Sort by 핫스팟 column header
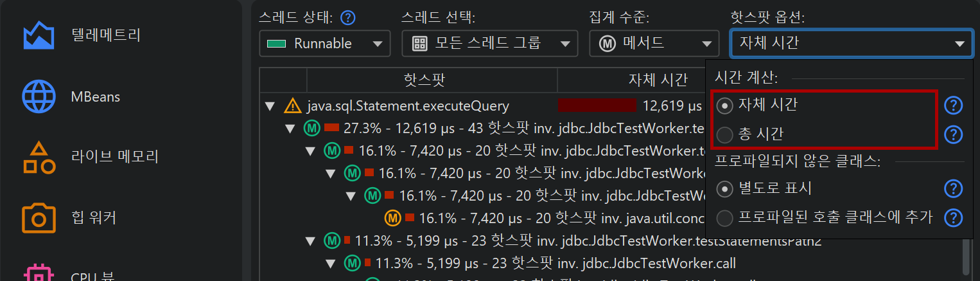The image size is (980, 281). [x=432, y=80]
